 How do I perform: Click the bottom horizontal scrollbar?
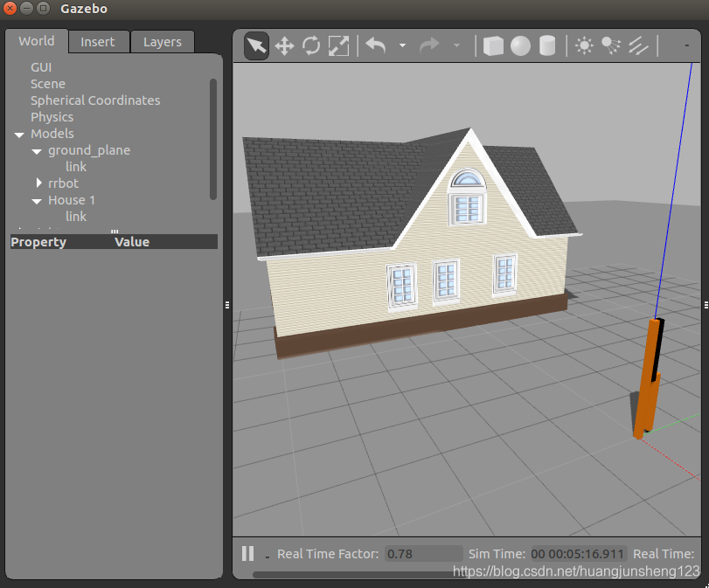(358, 574)
